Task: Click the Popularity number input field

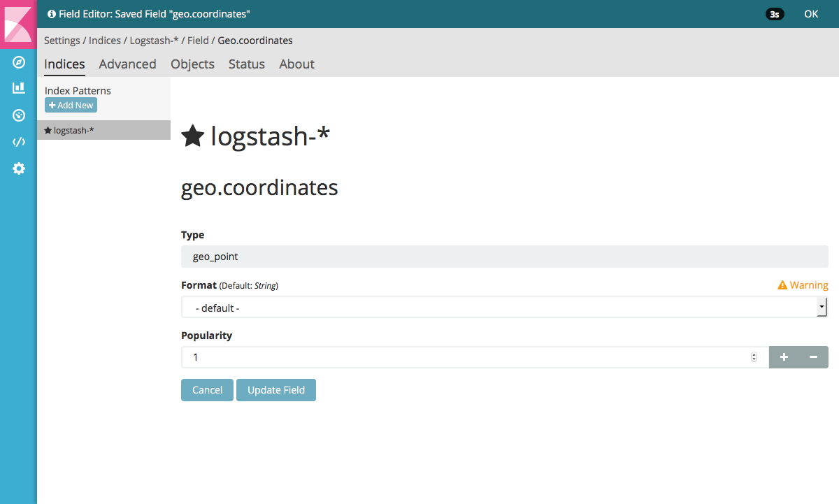Action: pyautogui.click(x=475, y=357)
